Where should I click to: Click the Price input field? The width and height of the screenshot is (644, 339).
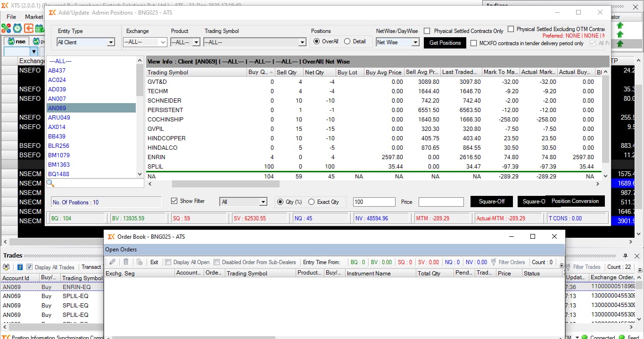click(x=441, y=202)
